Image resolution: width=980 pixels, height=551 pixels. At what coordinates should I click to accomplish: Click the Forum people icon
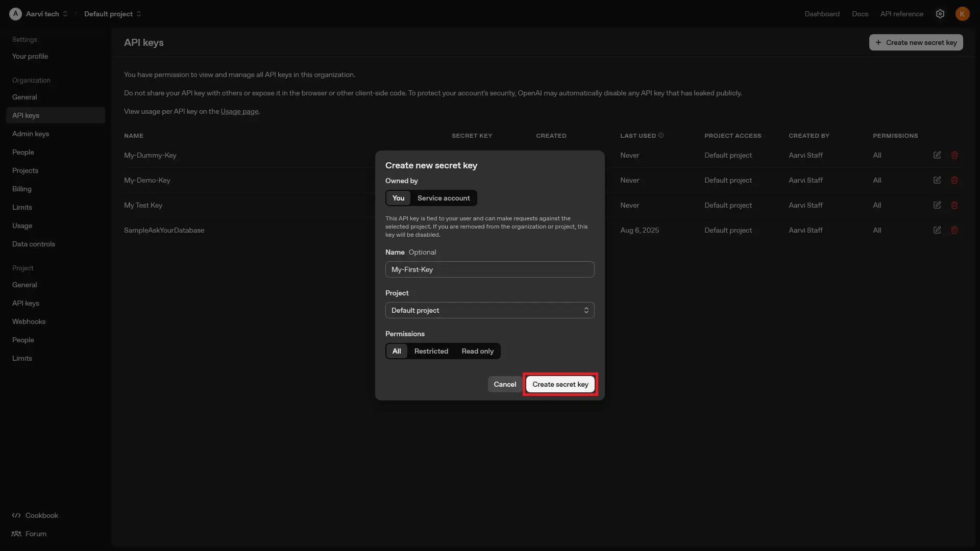[x=16, y=534]
